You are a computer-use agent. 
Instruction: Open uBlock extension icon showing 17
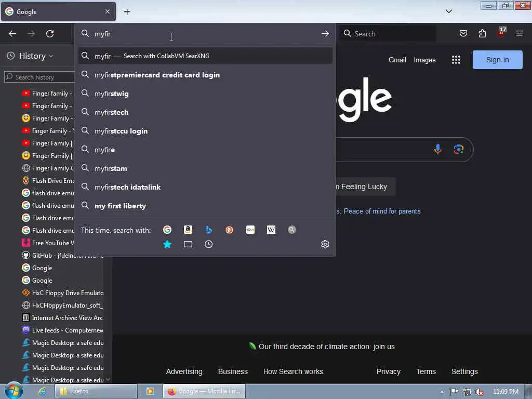click(501, 33)
